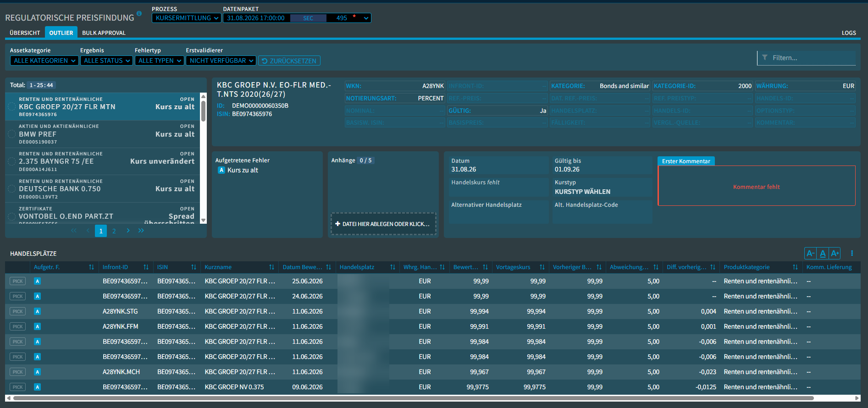The width and height of the screenshot is (868, 408).
Task: Click Pick button for the A28YNK.MCH row
Action: pos(18,372)
